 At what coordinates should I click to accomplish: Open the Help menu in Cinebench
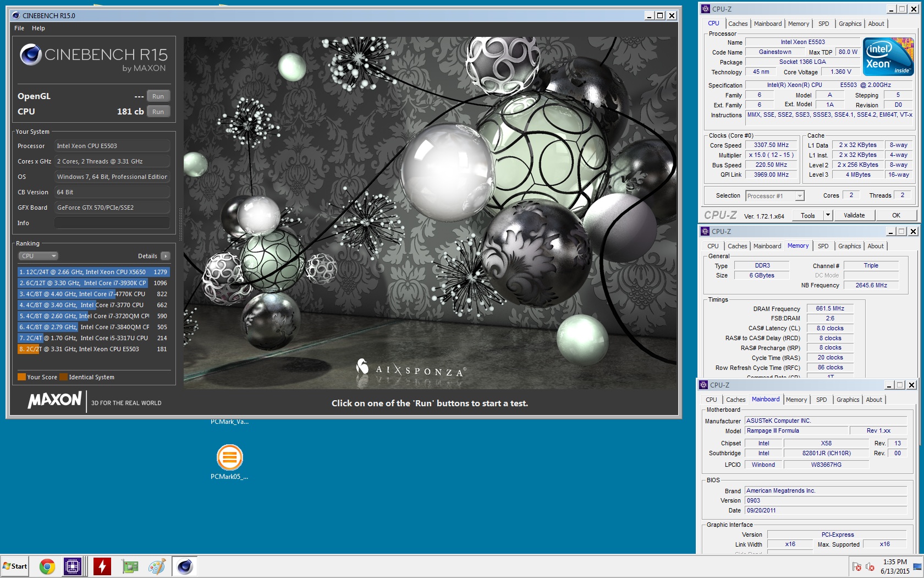(x=38, y=28)
